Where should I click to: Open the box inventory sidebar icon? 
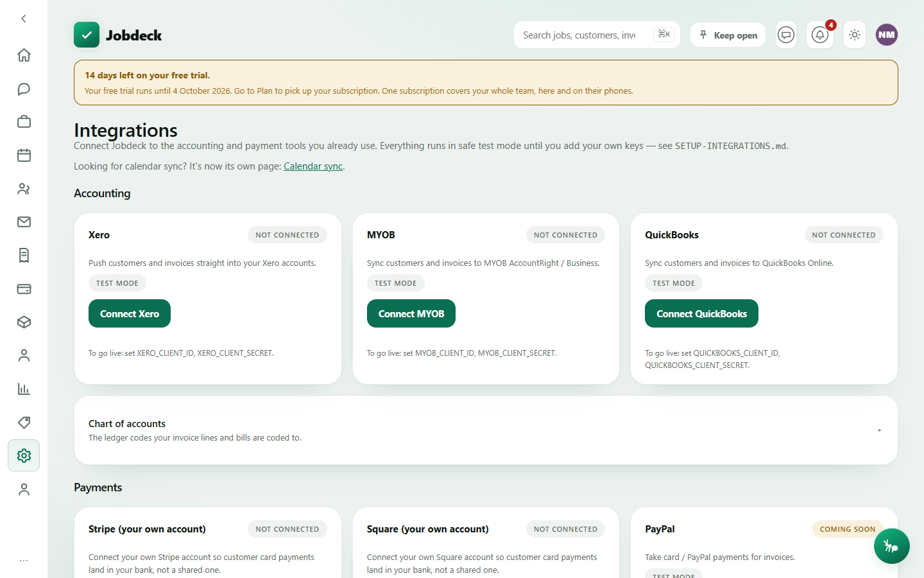[24, 322]
